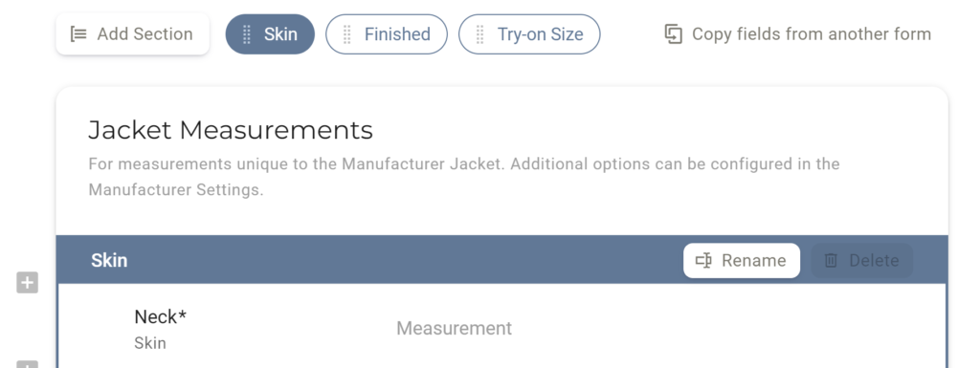Open Copy fields from another form
980x368 pixels.
coord(797,34)
